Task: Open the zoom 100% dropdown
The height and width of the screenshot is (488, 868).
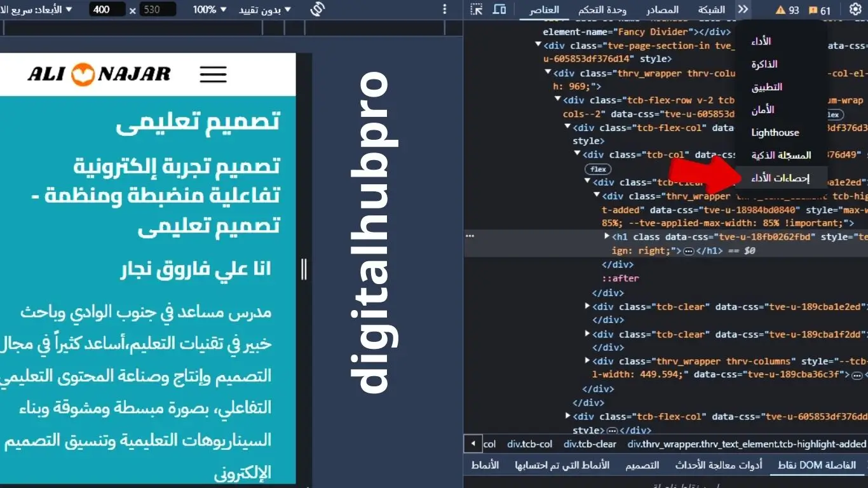Action: coord(209,10)
